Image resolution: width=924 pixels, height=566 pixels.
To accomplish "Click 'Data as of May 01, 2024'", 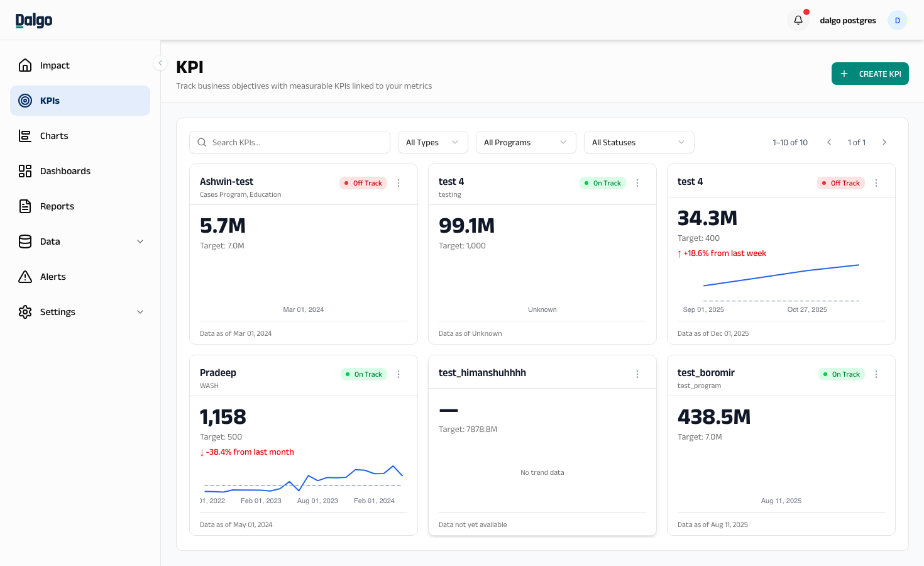I will (x=236, y=525).
